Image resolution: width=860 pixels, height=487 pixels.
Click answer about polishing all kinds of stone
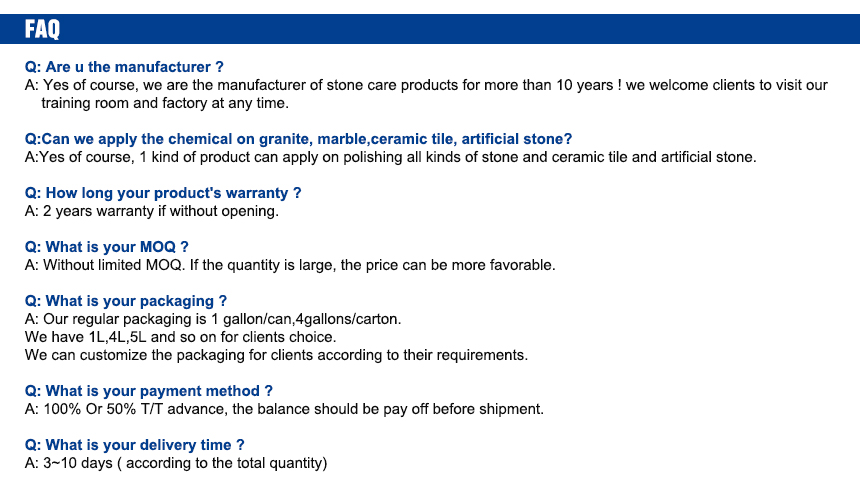tap(391, 157)
